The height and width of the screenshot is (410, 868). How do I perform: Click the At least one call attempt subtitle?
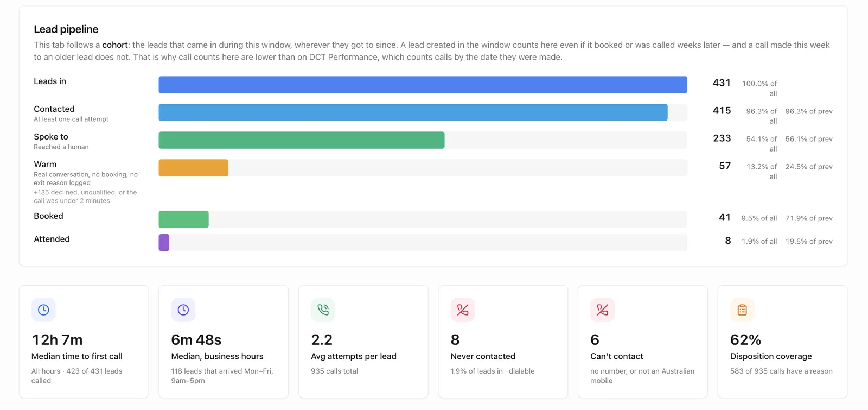(71, 119)
